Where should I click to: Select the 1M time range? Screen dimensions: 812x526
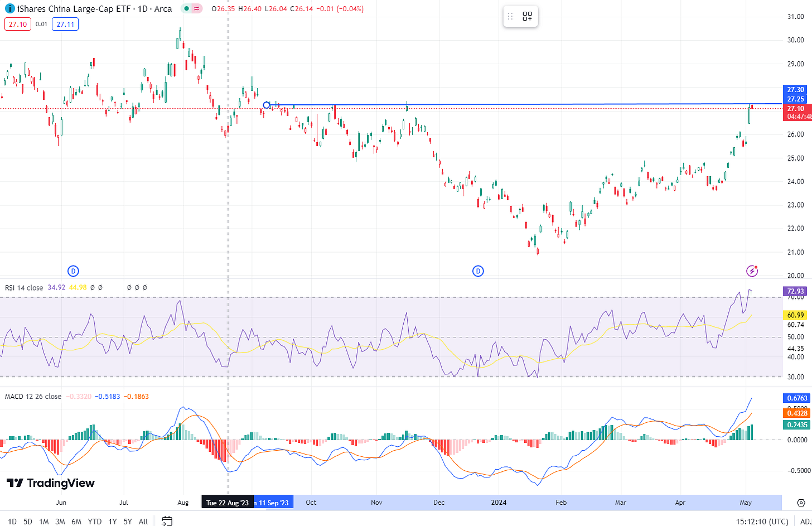click(x=43, y=522)
